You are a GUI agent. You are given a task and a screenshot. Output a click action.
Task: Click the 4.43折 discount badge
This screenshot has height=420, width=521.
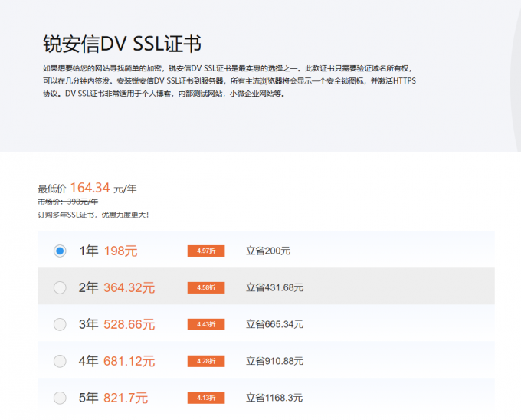(206, 324)
